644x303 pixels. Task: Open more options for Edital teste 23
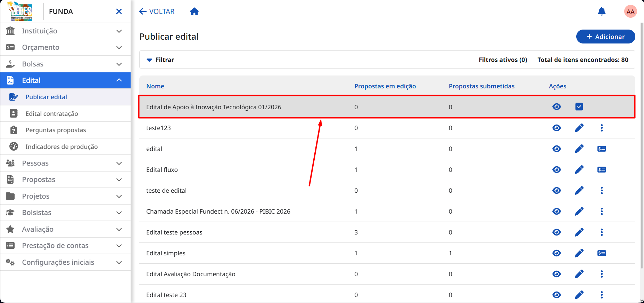tap(602, 295)
